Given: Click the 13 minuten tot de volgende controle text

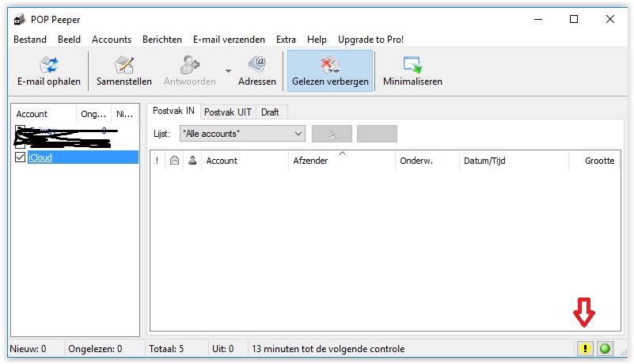Looking at the screenshot, I should click(x=328, y=349).
